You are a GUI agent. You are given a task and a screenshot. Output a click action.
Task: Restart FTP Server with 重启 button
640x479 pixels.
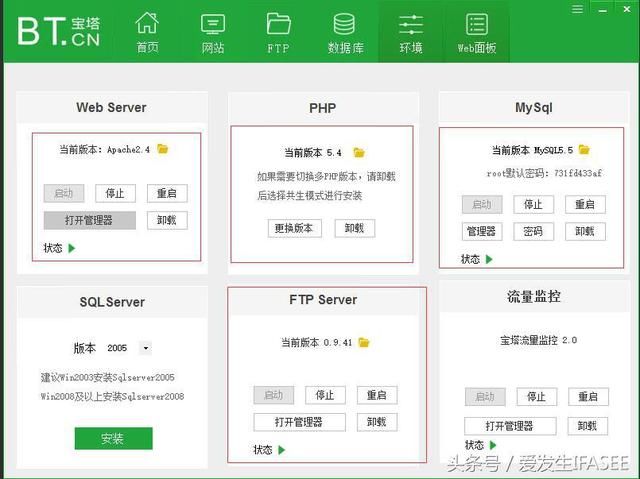377,395
